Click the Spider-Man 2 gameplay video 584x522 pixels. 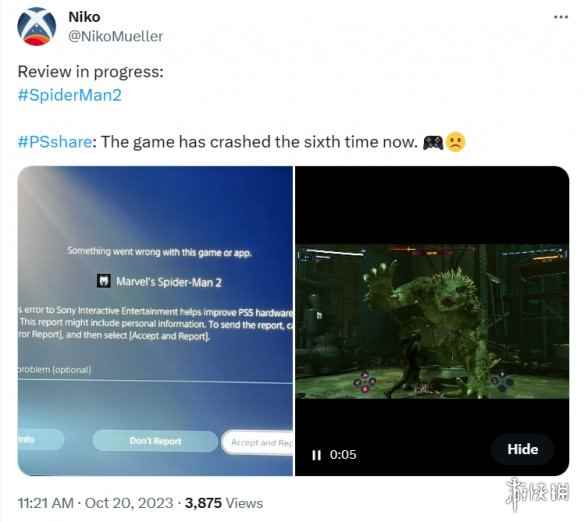432,321
